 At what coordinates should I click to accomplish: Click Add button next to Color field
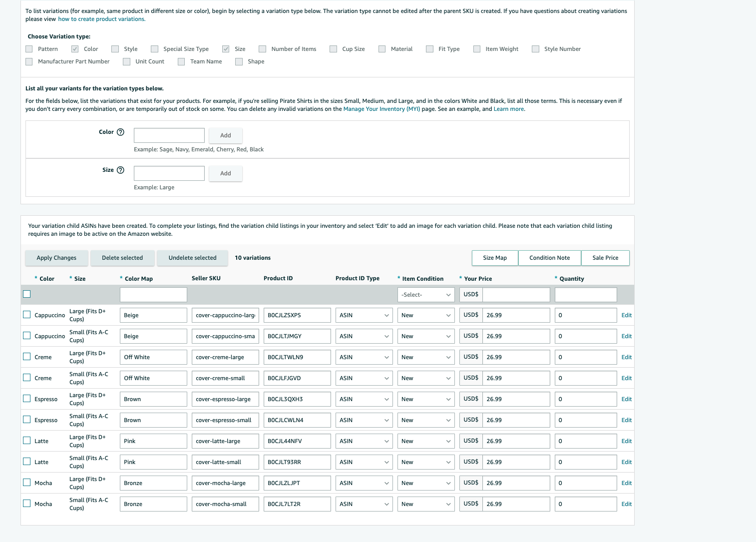[x=226, y=135]
